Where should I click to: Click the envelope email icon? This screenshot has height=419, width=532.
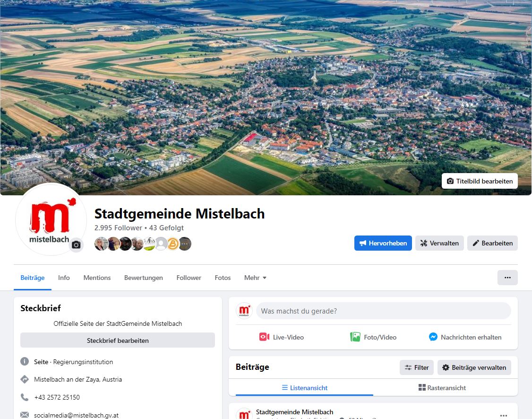pos(25,415)
